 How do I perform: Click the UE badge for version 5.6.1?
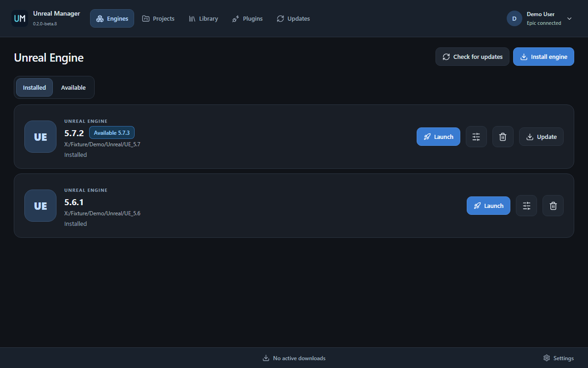click(40, 206)
